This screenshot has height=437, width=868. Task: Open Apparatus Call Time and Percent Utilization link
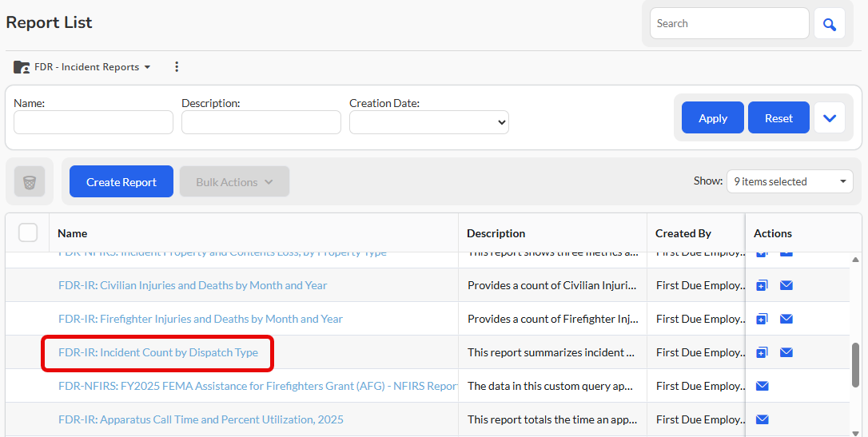pyautogui.click(x=201, y=419)
